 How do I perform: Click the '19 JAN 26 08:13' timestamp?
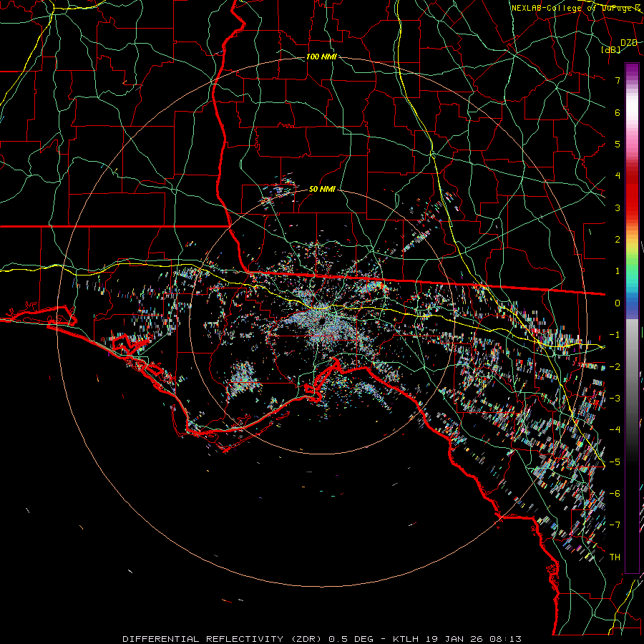click(x=473, y=639)
